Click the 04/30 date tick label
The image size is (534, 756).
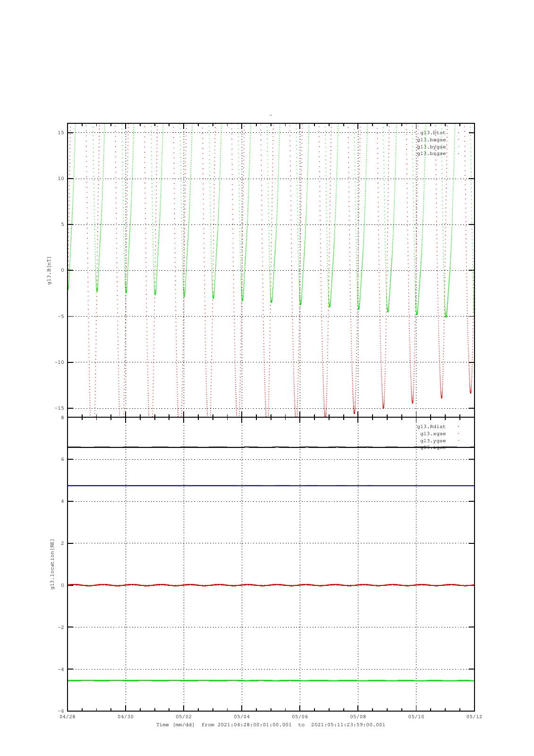126,717
